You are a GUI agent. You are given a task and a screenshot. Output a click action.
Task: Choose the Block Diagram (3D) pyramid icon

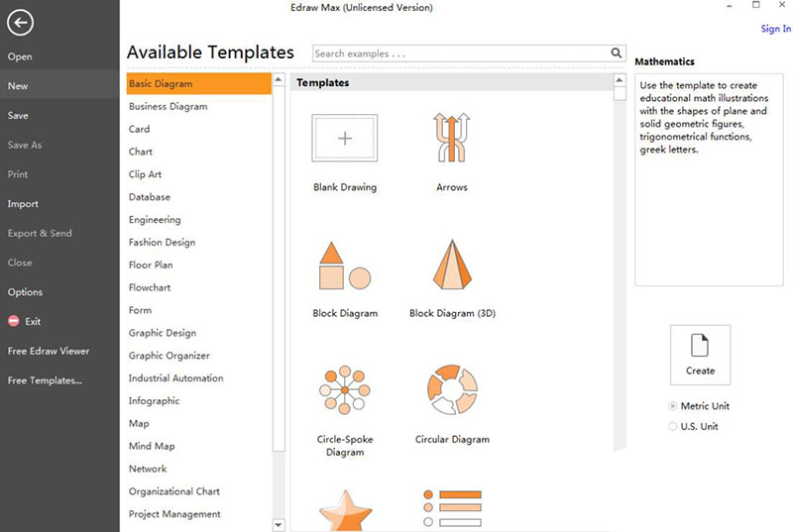pos(452,265)
